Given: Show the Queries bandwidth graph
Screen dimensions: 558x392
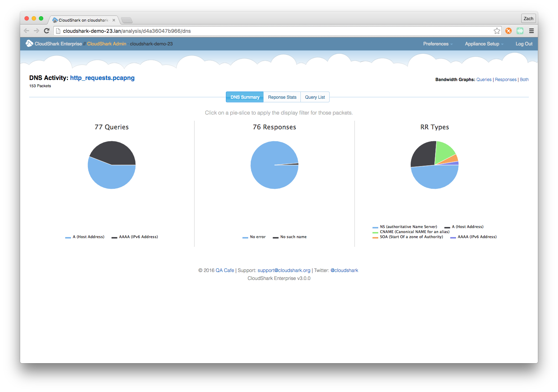Looking at the screenshot, I should [x=484, y=80].
